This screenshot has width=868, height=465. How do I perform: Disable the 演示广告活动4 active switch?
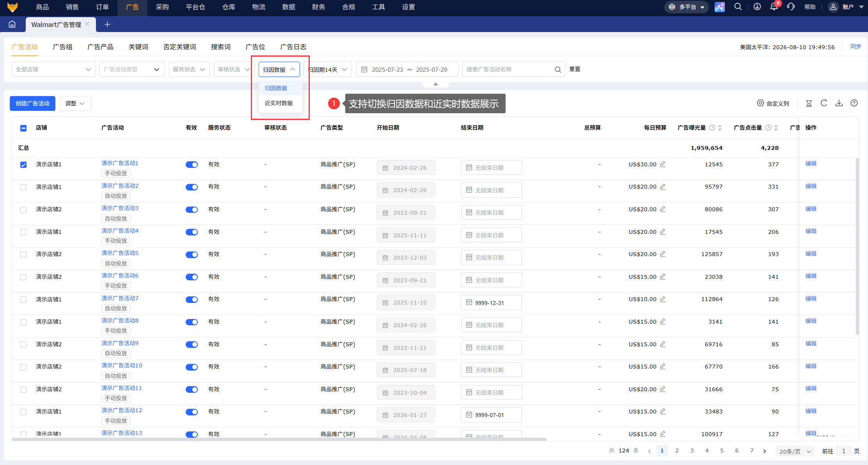(192, 232)
